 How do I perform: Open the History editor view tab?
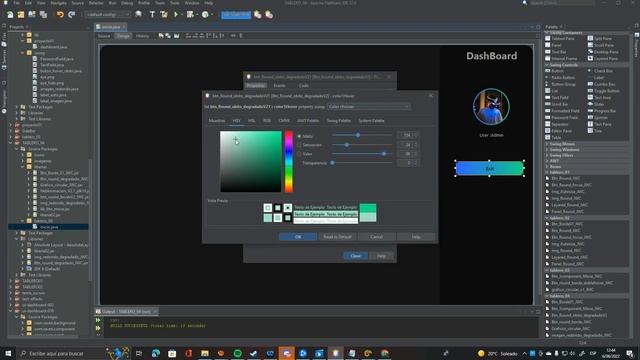(142, 36)
